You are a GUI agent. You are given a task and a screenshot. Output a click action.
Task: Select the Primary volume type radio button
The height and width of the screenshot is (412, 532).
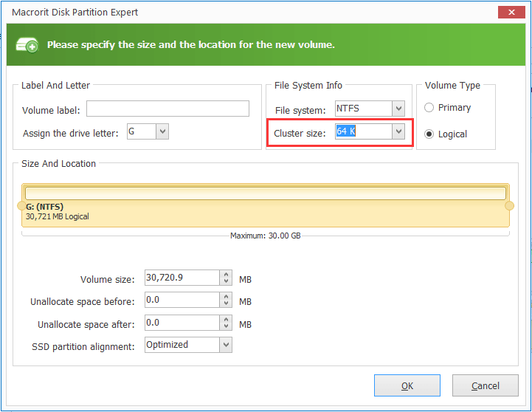[x=429, y=108]
